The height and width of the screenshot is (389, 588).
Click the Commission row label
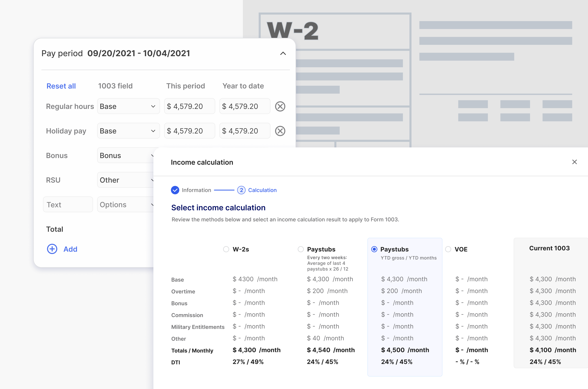pos(187,315)
